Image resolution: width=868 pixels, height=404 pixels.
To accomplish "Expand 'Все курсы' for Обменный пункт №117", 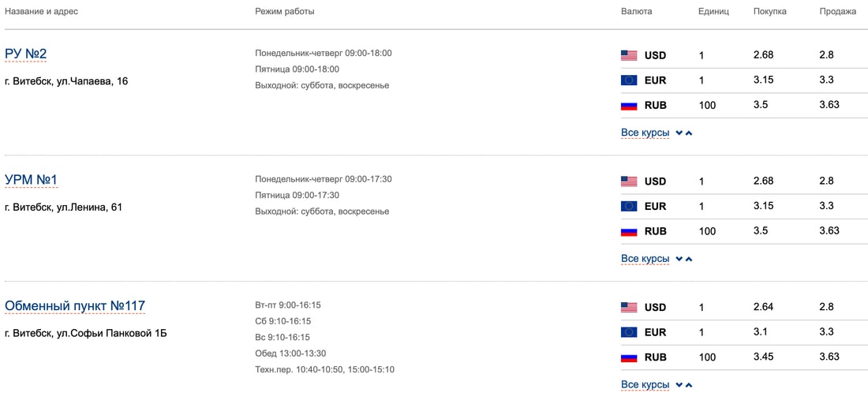I will (645, 384).
